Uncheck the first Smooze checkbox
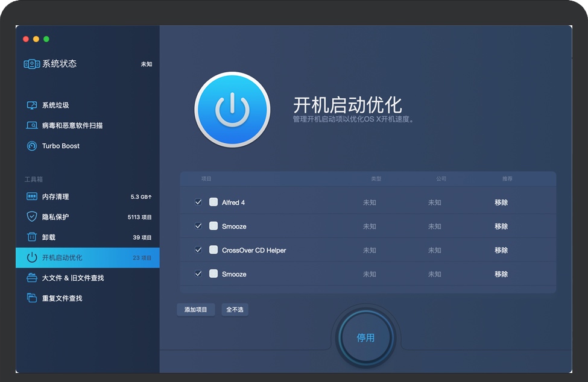This screenshot has width=588, height=382. click(x=198, y=226)
